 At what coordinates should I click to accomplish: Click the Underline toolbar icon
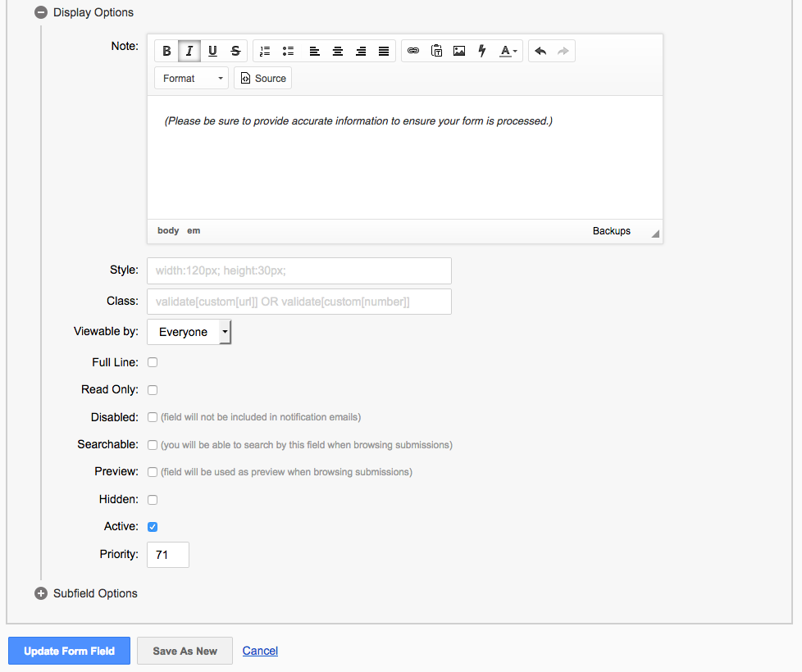point(212,51)
